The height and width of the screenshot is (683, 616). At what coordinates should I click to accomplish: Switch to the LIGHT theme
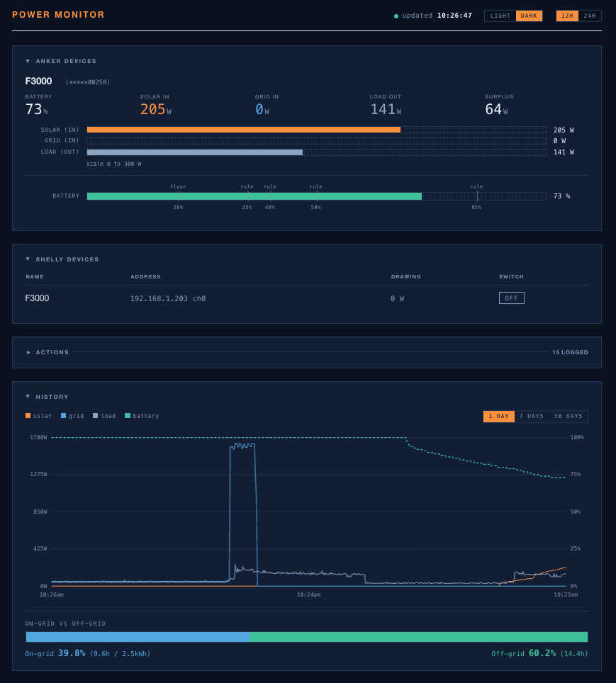pos(500,16)
